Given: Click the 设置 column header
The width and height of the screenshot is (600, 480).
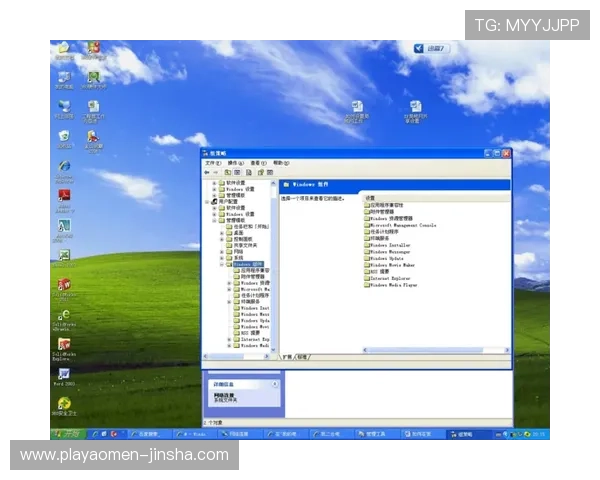Looking at the screenshot, I should 370,197.
